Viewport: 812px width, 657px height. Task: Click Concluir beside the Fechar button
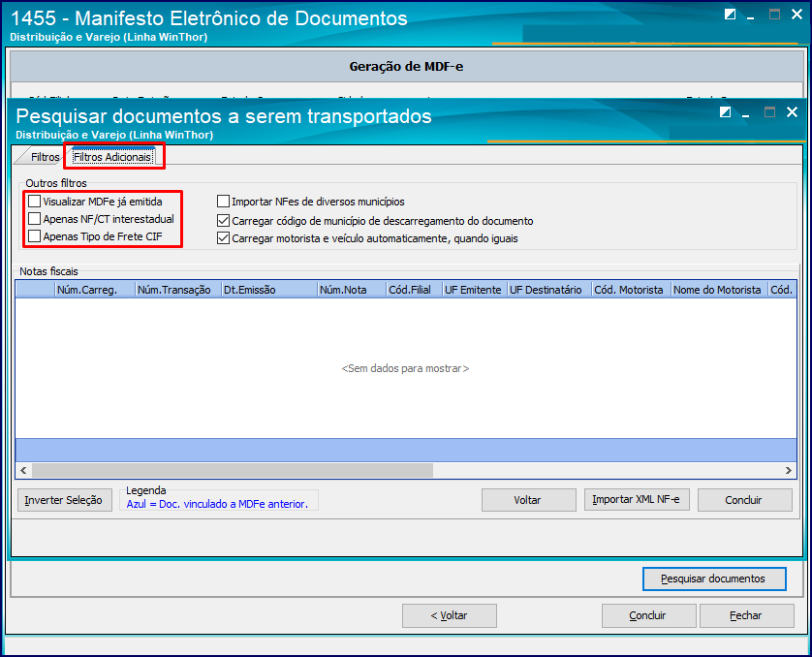coord(648,615)
